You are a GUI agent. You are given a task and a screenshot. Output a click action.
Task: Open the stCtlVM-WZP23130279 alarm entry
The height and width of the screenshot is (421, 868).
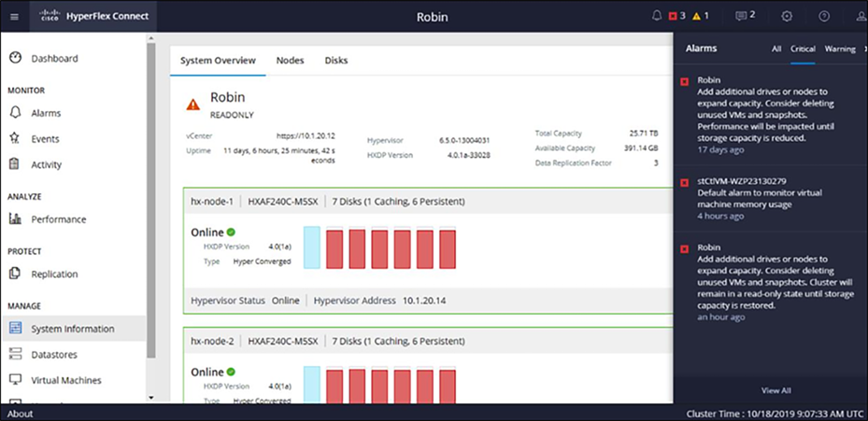click(x=771, y=199)
